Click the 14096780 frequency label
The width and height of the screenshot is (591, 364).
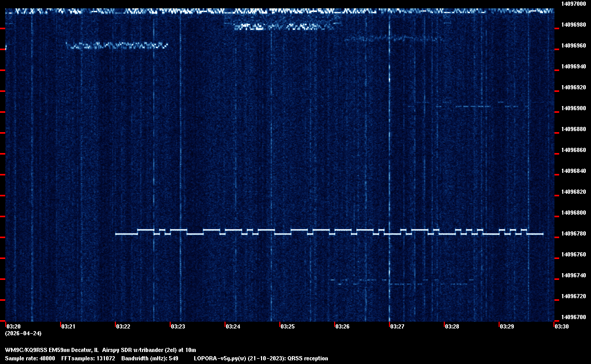pyautogui.click(x=573, y=233)
